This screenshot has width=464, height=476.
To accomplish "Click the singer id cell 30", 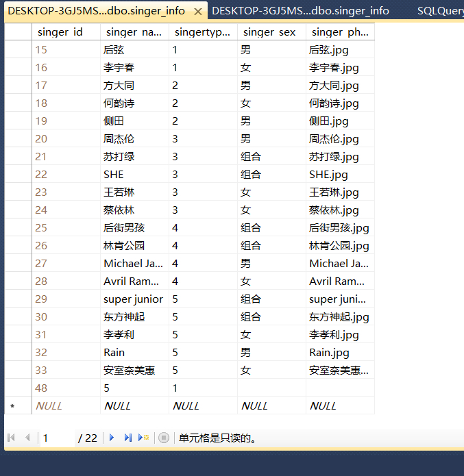I will tap(66, 316).
